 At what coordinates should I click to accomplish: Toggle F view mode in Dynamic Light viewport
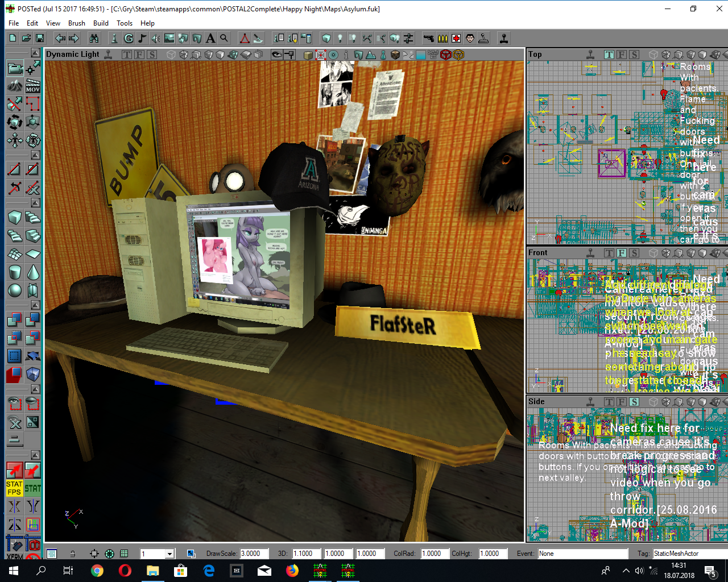coord(139,55)
